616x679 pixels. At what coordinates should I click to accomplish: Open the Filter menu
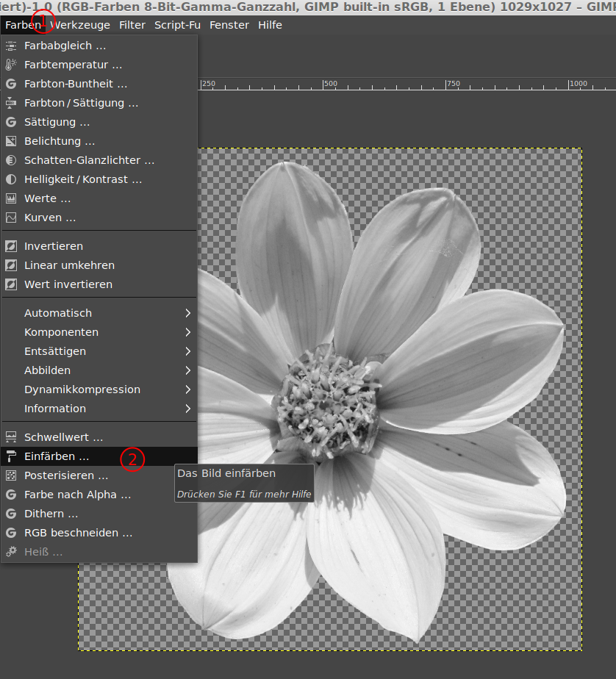(132, 25)
